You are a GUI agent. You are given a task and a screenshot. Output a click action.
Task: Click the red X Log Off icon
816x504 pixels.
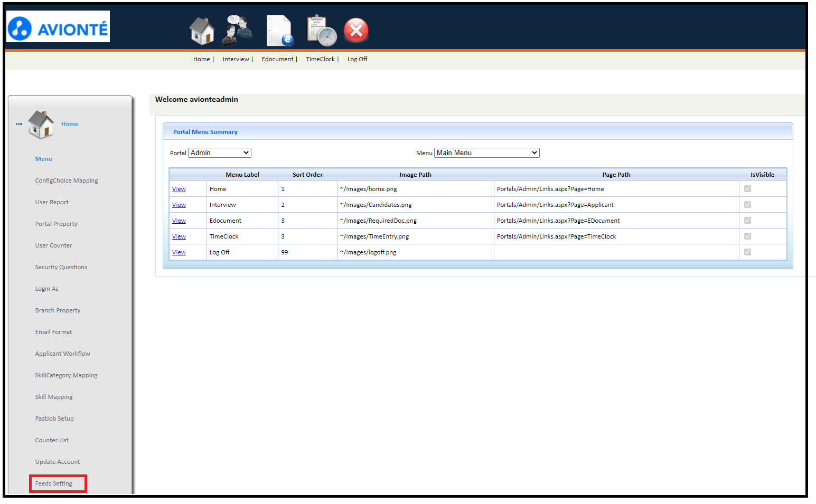356,31
